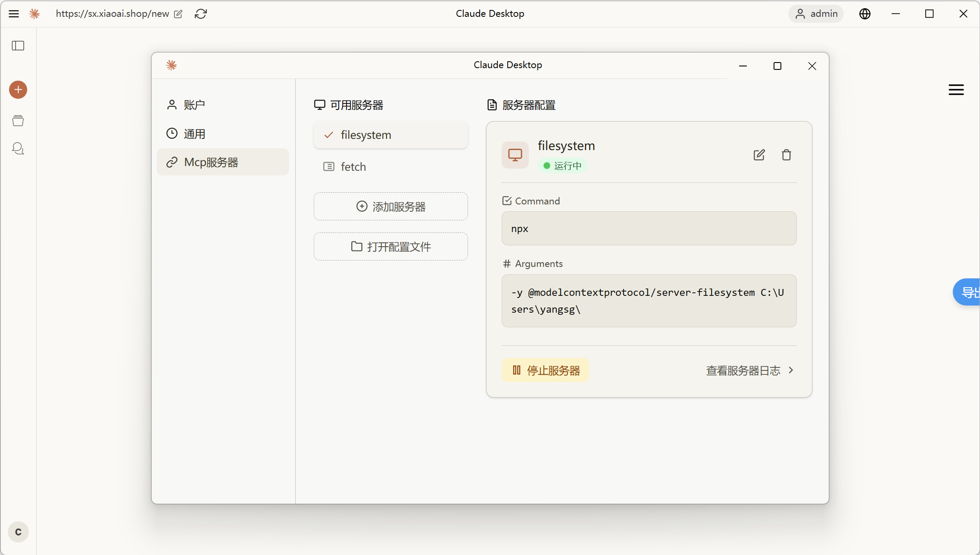The height and width of the screenshot is (555, 980).
Task: Click the 打开配置文件 button
Action: [x=391, y=247]
